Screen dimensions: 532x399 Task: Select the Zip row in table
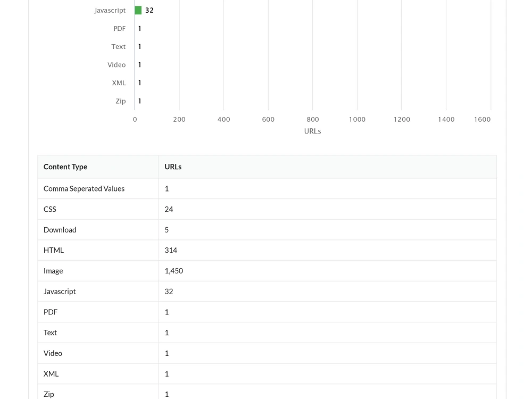[x=267, y=392]
